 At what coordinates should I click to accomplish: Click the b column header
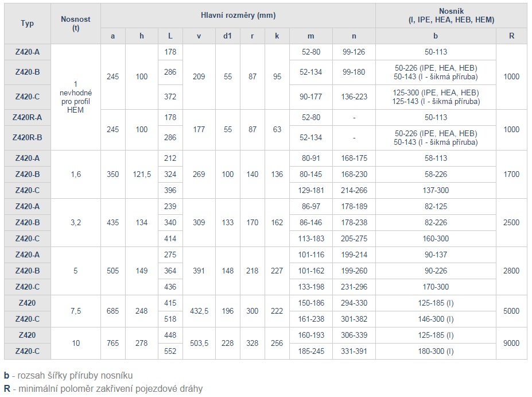coord(436,36)
